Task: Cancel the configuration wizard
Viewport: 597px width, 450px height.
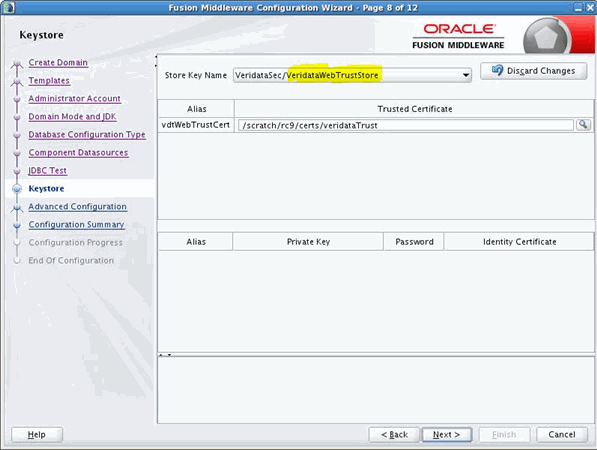Action: (x=562, y=434)
